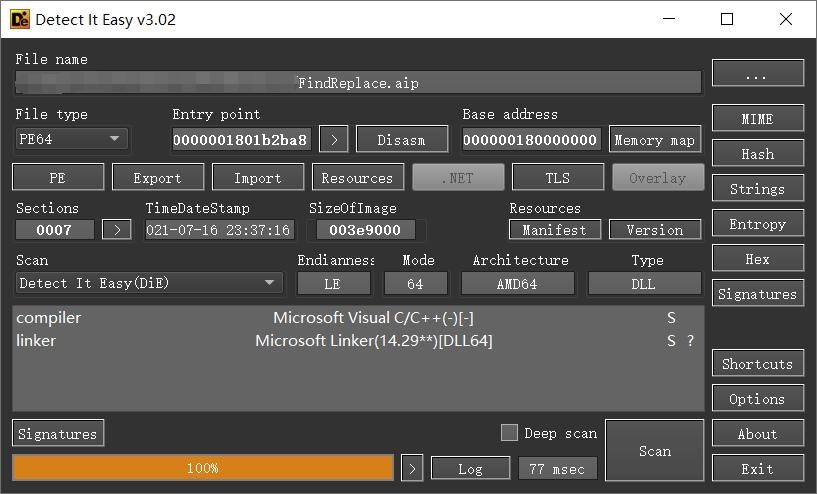The image size is (817, 494).
Task: Click the arrow button next to Sections count
Action: pyautogui.click(x=117, y=230)
